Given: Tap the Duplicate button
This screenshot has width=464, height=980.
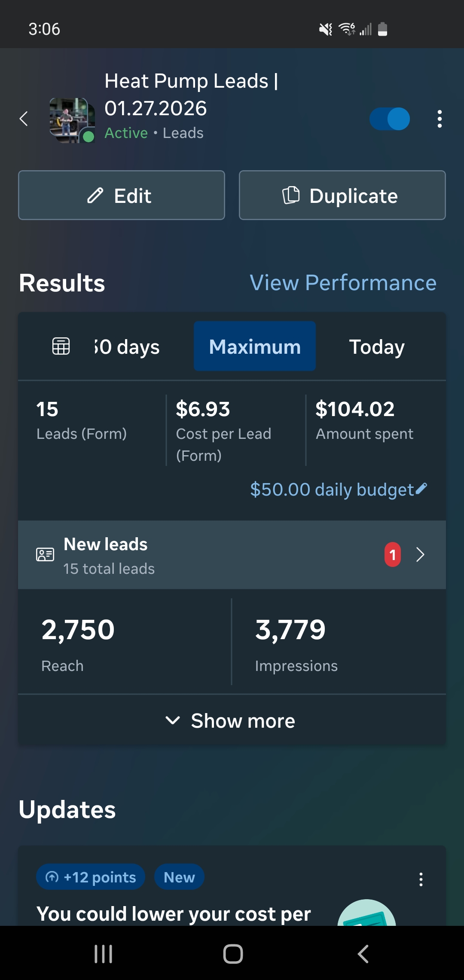Looking at the screenshot, I should pos(342,196).
